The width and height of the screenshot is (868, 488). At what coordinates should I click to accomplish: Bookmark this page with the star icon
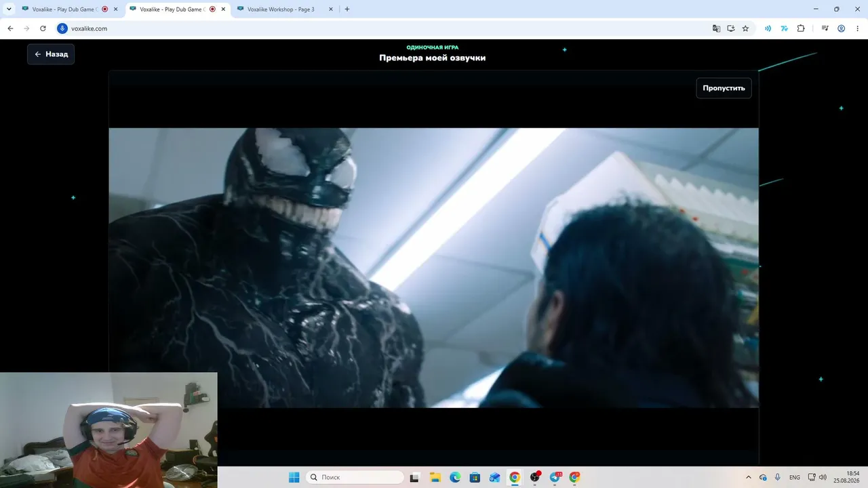[745, 28]
